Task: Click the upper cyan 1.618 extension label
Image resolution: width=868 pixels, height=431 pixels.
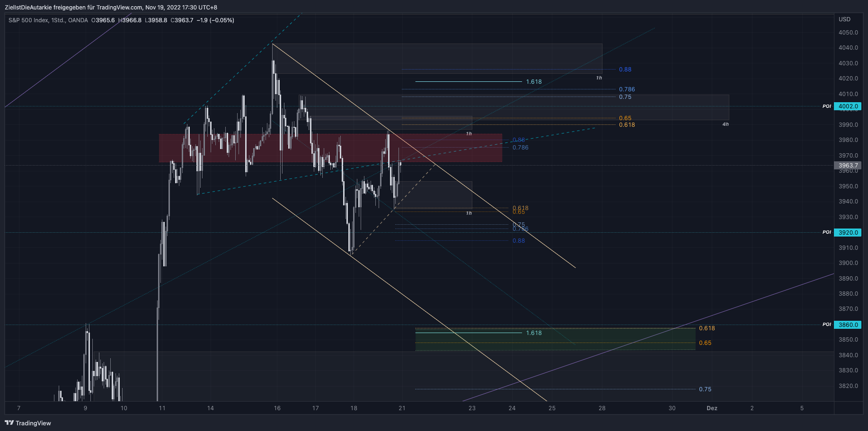Action: pos(534,82)
